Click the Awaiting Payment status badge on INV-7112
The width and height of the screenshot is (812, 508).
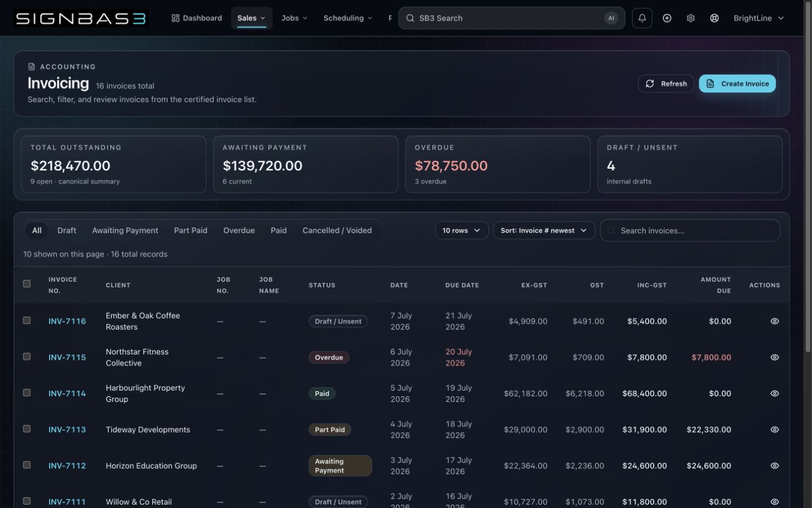point(340,466)
